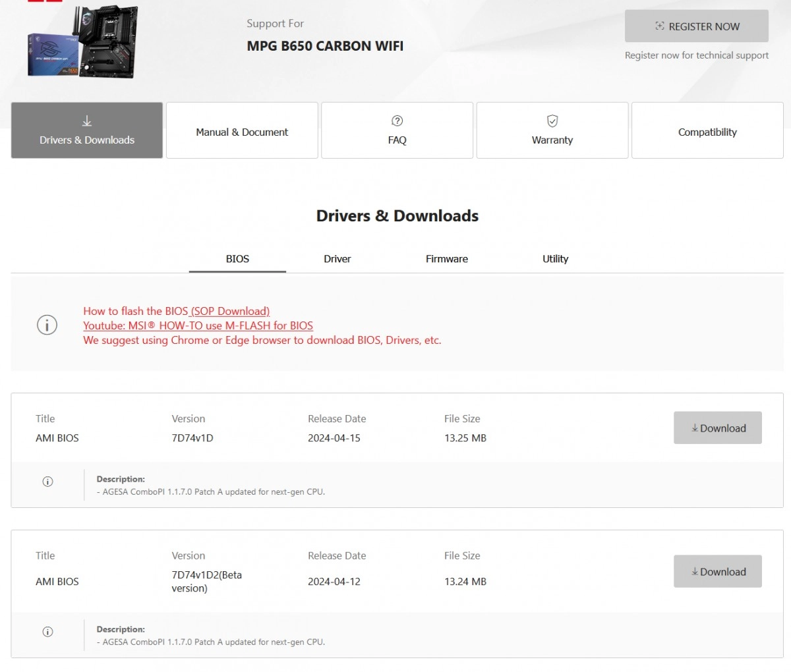The image size is (791, 672).
Task: Open the Manual & Document section
Action: tap(242, 130)
